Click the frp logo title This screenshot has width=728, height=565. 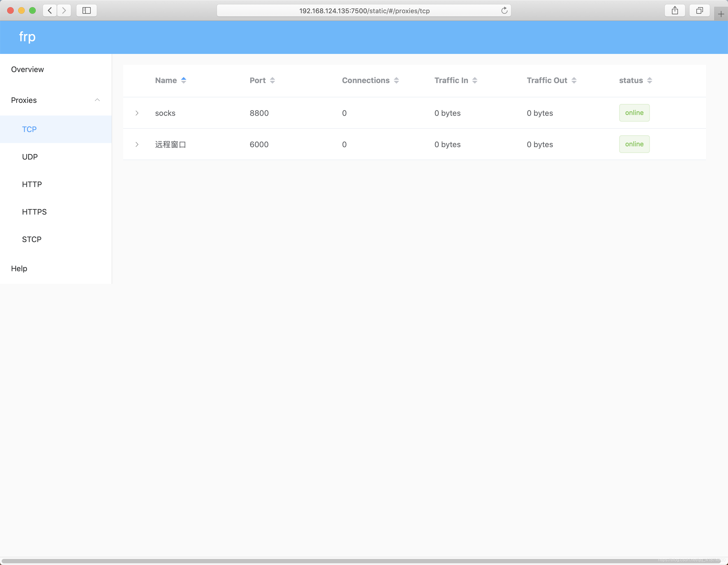click(27, 37)
